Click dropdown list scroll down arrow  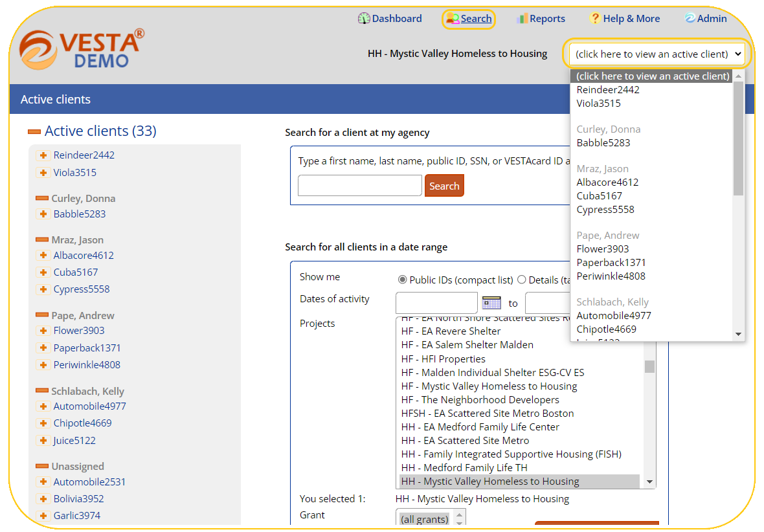(x=738, y=334)
